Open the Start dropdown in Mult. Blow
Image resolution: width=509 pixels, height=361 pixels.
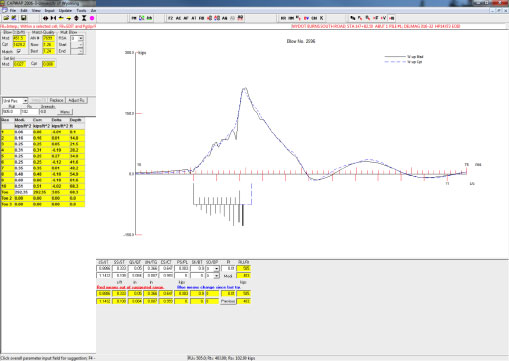point(81,45)
